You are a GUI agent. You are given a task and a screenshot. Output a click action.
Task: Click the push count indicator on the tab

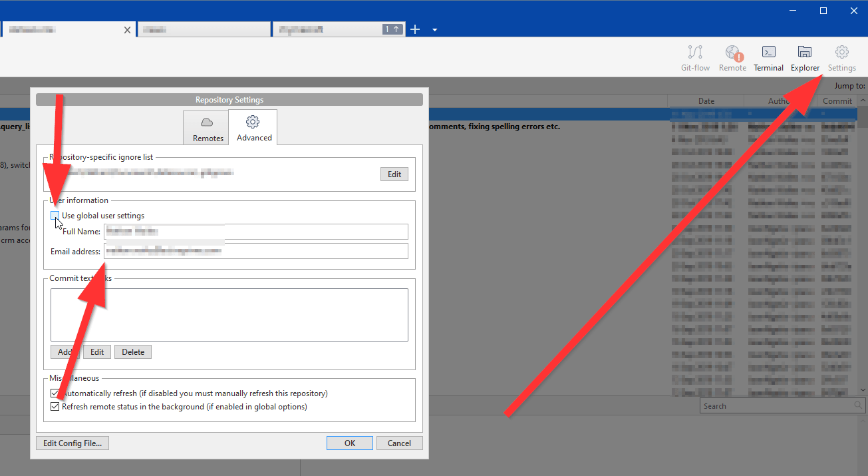[x=392, y=29]
